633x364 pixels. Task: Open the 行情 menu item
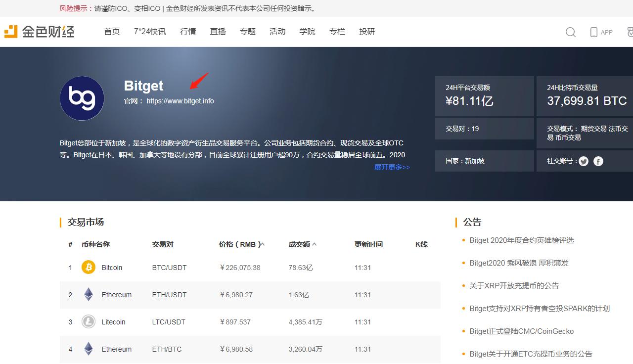(188, 31)
